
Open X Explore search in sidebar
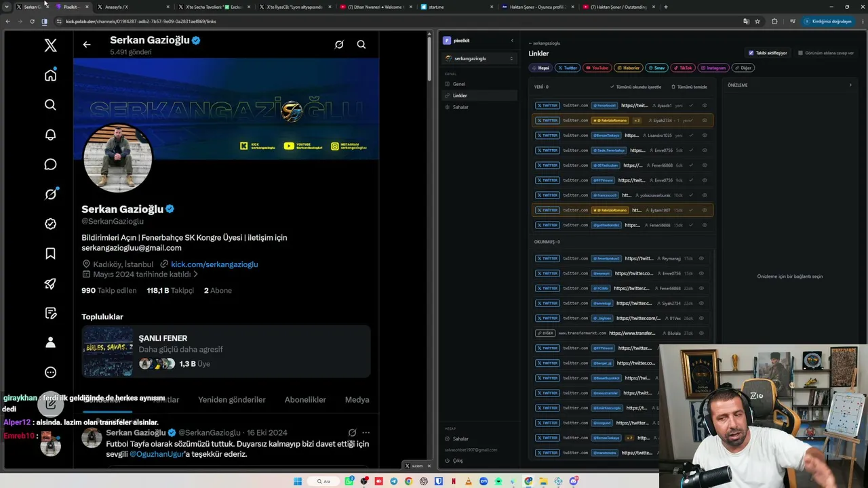click(x=50, y=105)
